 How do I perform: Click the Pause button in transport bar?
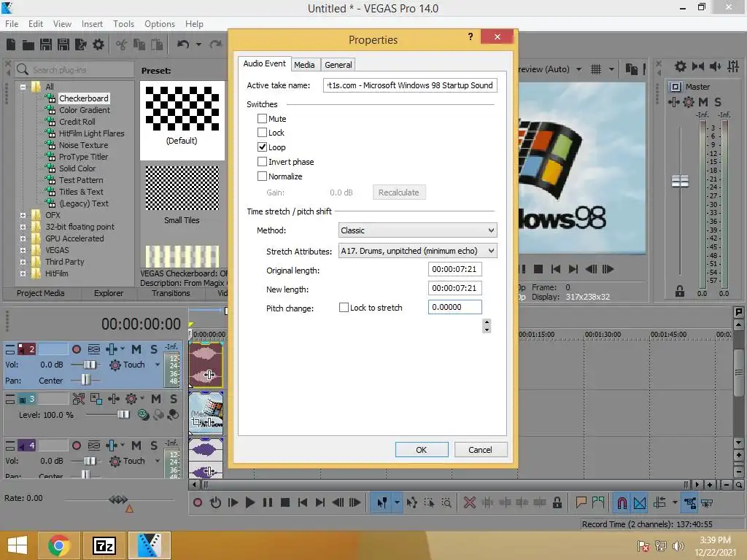(268, 503)
